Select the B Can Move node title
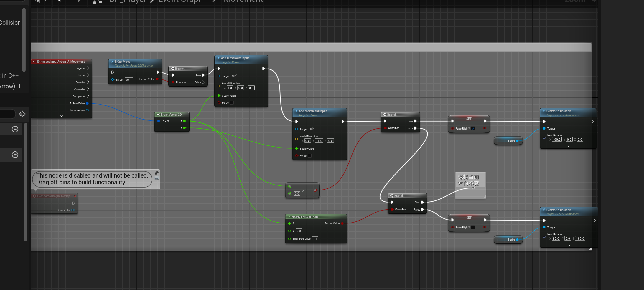This screenshot has width=644, height=290. coord(123,62)
